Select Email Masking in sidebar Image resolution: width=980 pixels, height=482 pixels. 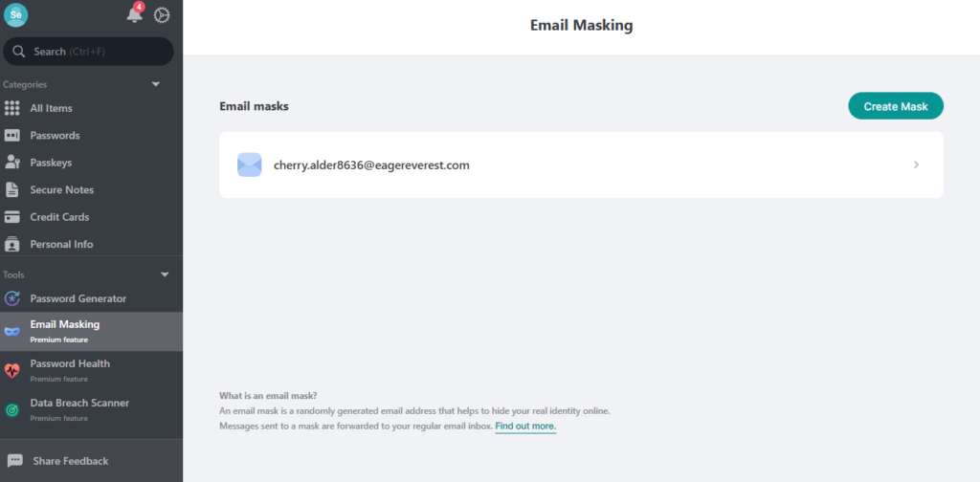[x=91, y=332]
